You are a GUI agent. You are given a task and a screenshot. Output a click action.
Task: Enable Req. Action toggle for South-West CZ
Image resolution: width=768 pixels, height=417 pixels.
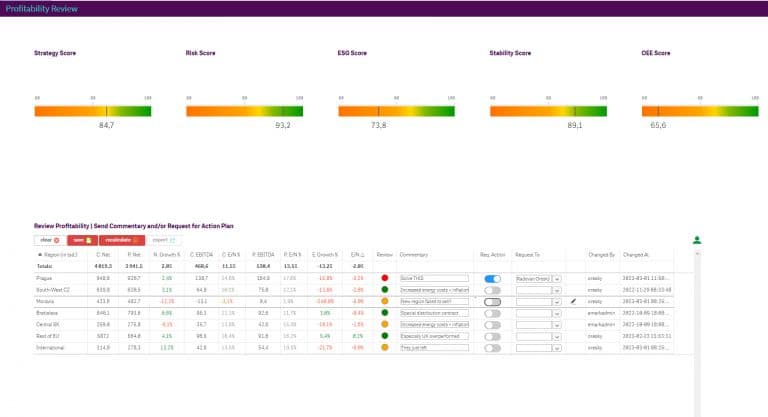pyautogui.click(x=492, y=290)
